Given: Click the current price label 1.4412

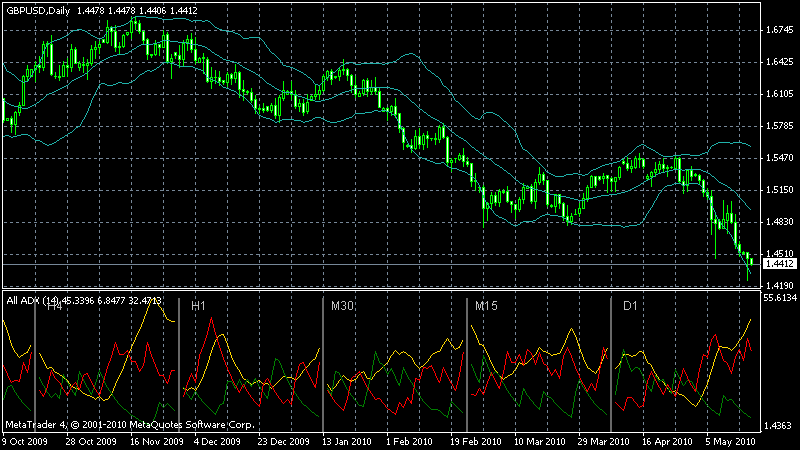Looking at the screenshot, I should (780, 264).
